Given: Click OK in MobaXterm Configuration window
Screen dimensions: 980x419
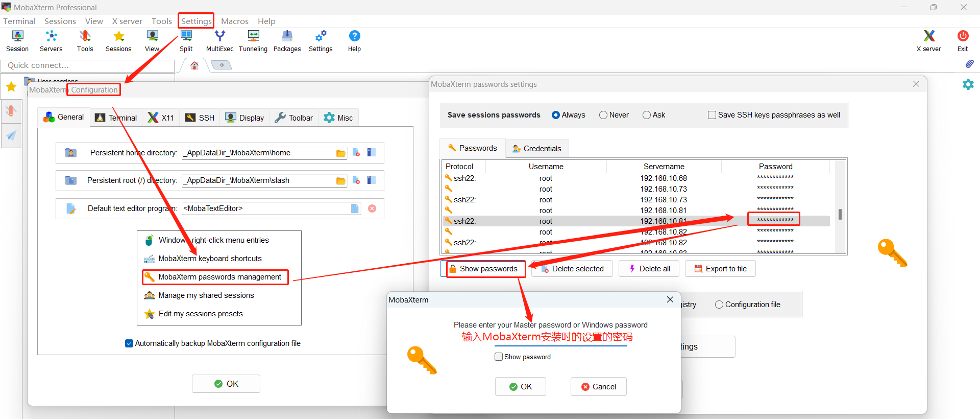Looking at the screenshot, I should pyautogui.click(x=226, y=384).
